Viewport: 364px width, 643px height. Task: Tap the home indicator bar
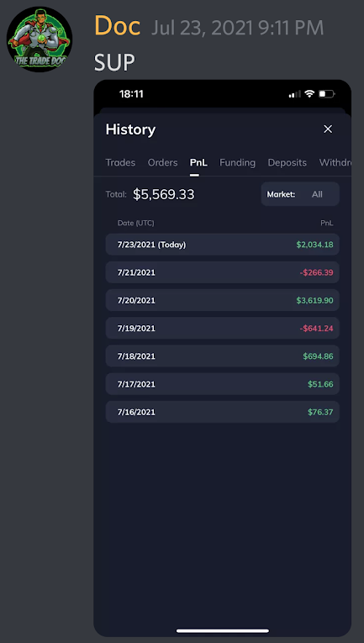223,630
